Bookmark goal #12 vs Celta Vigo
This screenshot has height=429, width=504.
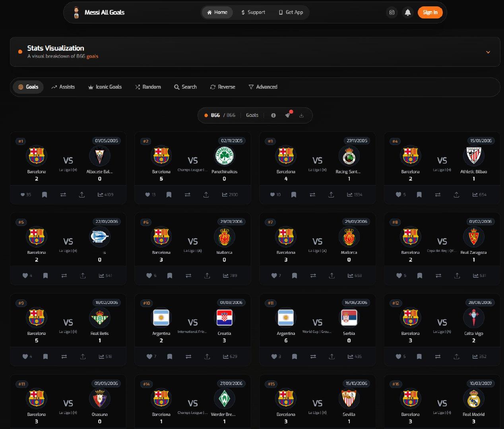point(419,357)
